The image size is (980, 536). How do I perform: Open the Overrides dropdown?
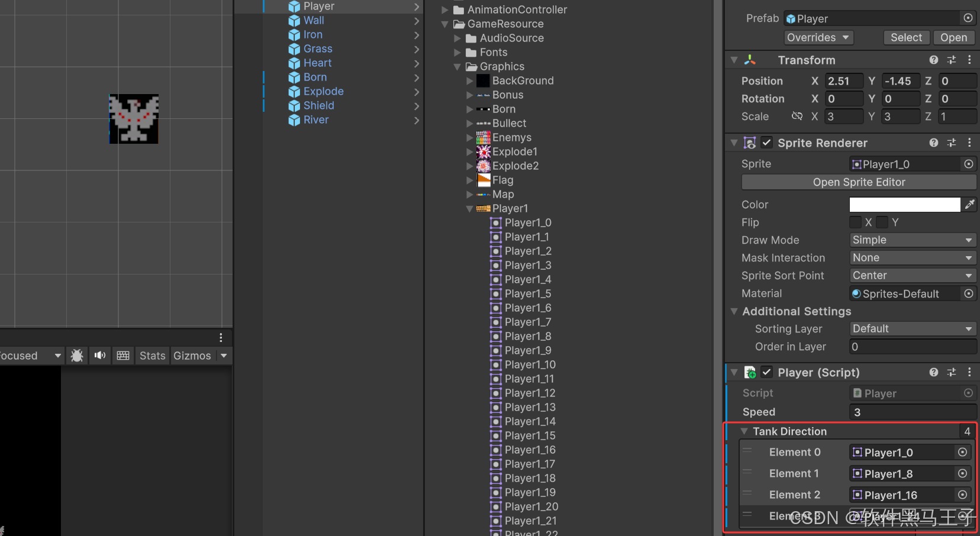click(x=819, y=37)
